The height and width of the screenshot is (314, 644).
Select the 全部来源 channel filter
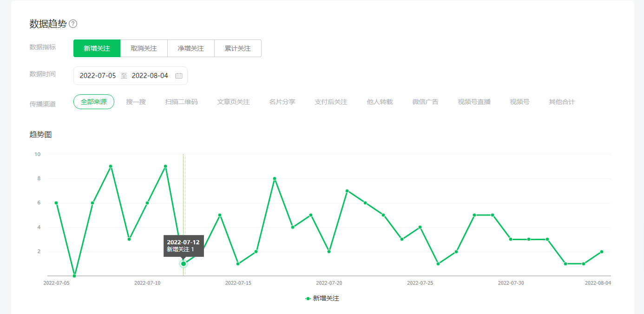tap(94, 102)
